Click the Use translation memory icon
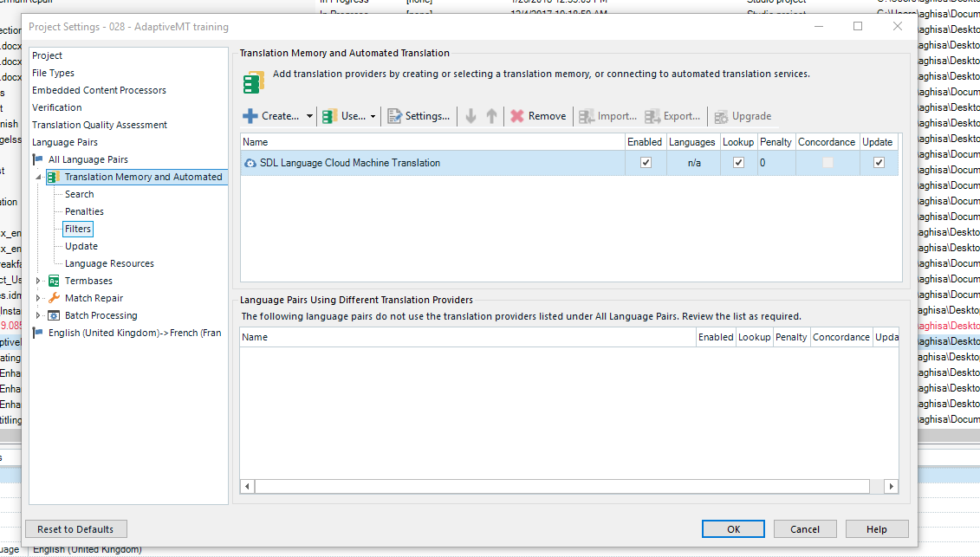980x557 pixels. click(329, 116)
